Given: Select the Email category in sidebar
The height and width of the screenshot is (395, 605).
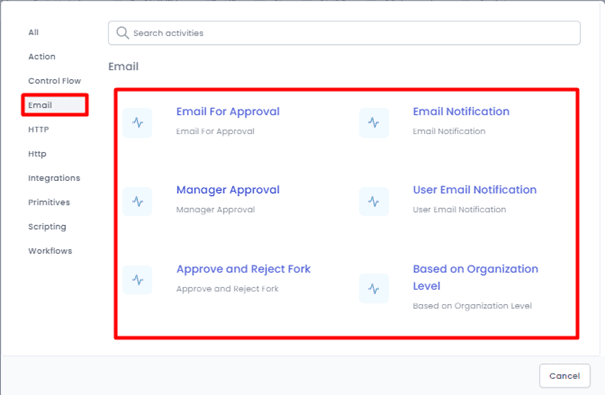Looking at the screenshot, I should coord(40,105).
